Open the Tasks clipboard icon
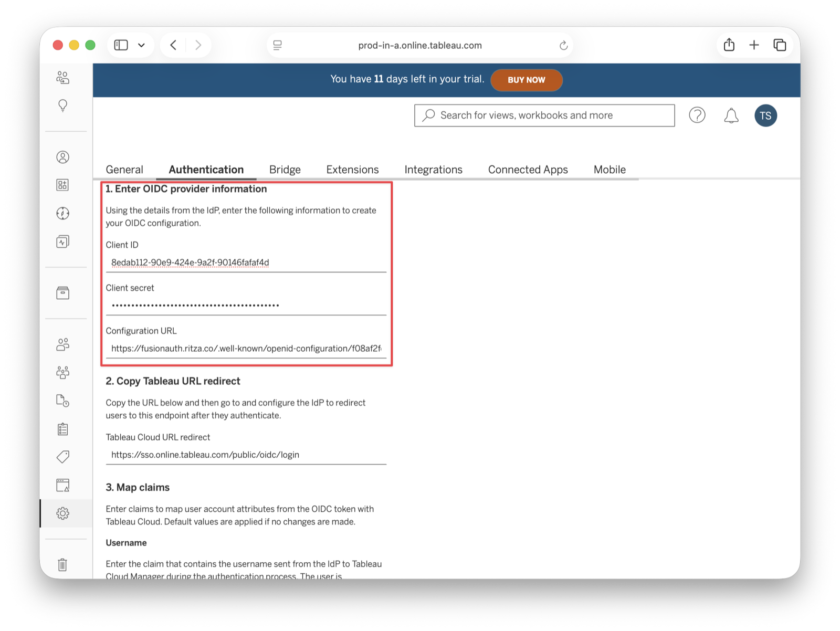This screenshot has width=840, height=631. tap(62, 429)
